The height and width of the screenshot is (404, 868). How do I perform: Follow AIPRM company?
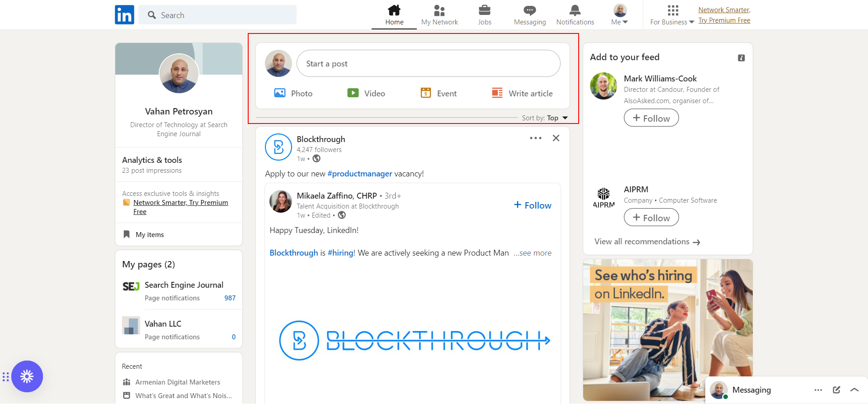pos(651,218)
